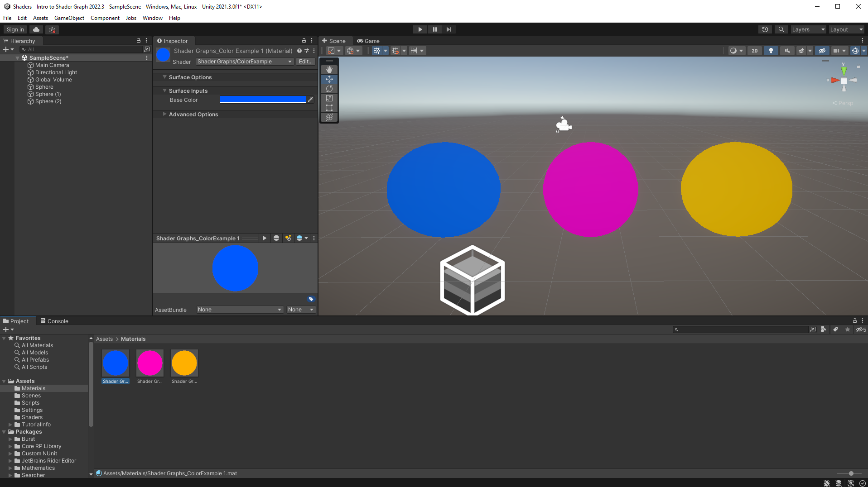Open the GameObject menu

coord(69,18)
